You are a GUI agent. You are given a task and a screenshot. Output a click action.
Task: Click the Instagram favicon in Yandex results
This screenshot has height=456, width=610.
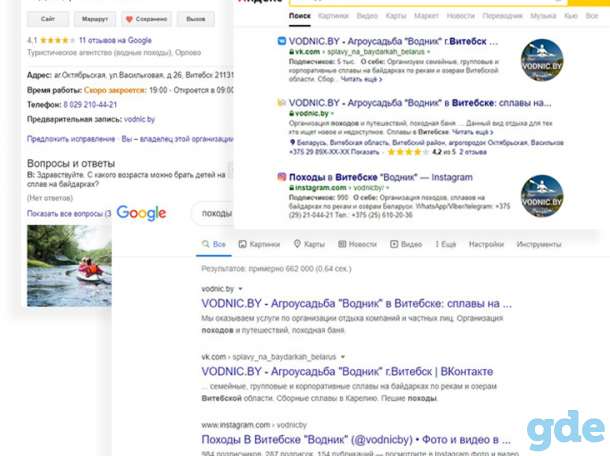point(282,177)
